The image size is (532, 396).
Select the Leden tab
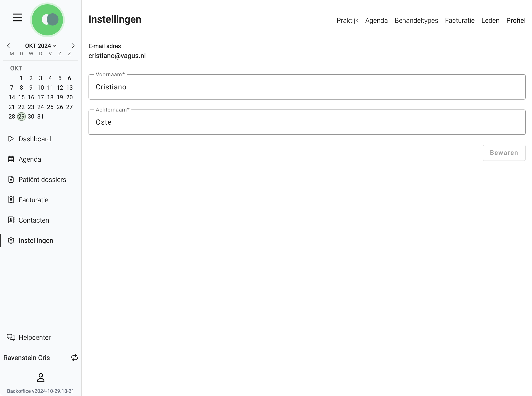[x=490, y=20]
